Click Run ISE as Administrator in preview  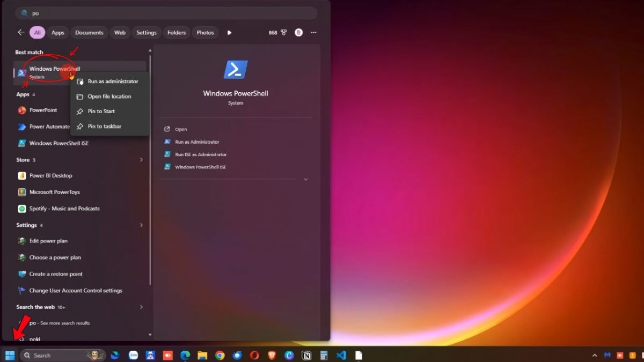tap(201, 154)
